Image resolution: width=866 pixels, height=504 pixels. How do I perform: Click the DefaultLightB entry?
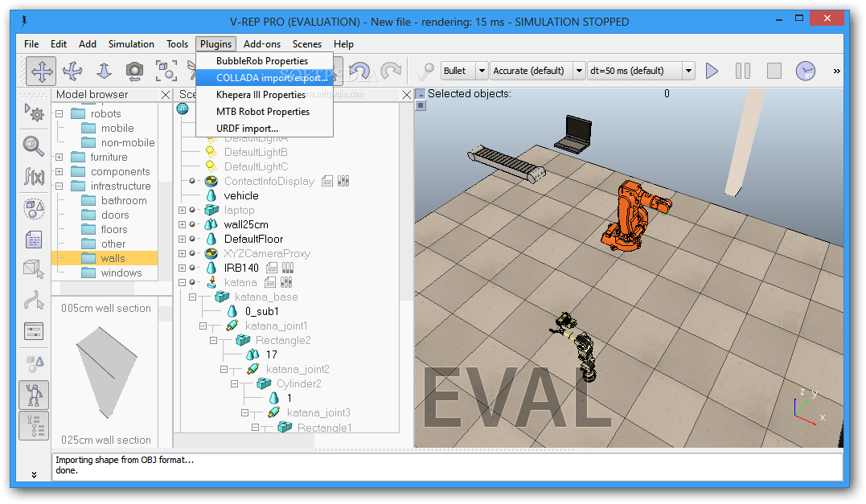pos(256,152)
